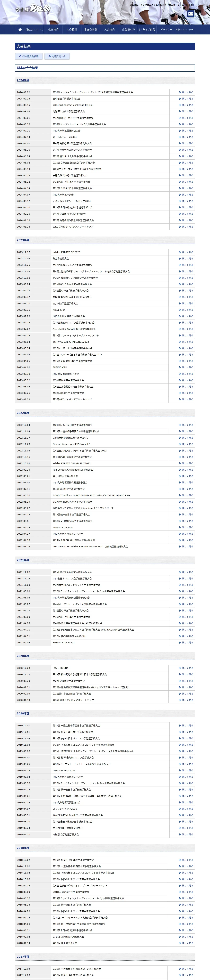Click 詳しく見る for WKO 第6回 ジャパンアスリートカップ
The image size is (210, 980).
tap(186, 227)
